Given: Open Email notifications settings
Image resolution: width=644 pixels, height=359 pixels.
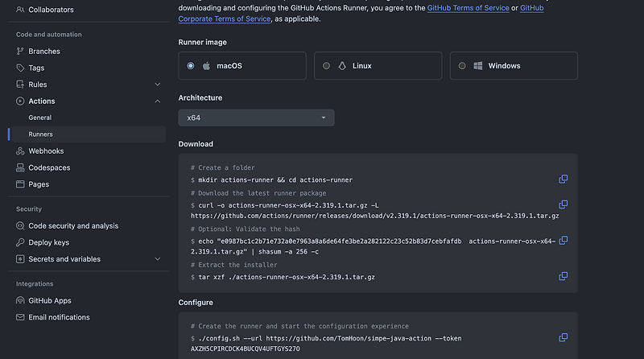Looking at the screenshot, I should [59, 317].
